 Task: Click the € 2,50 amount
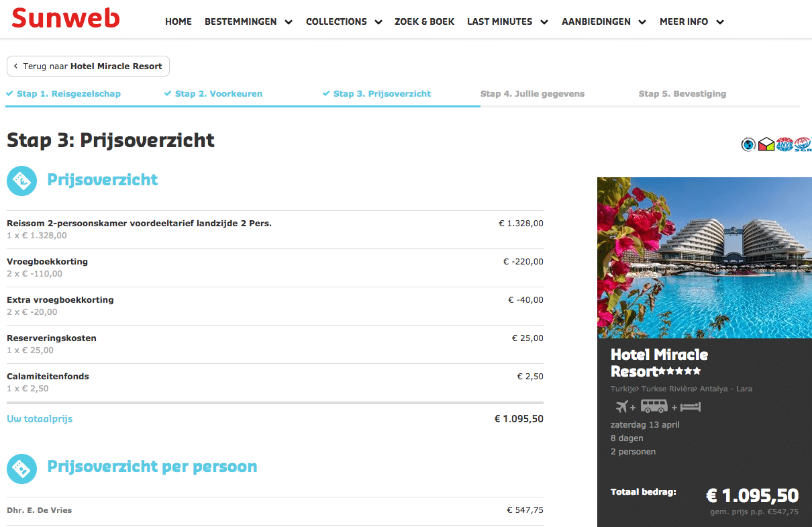530,377
